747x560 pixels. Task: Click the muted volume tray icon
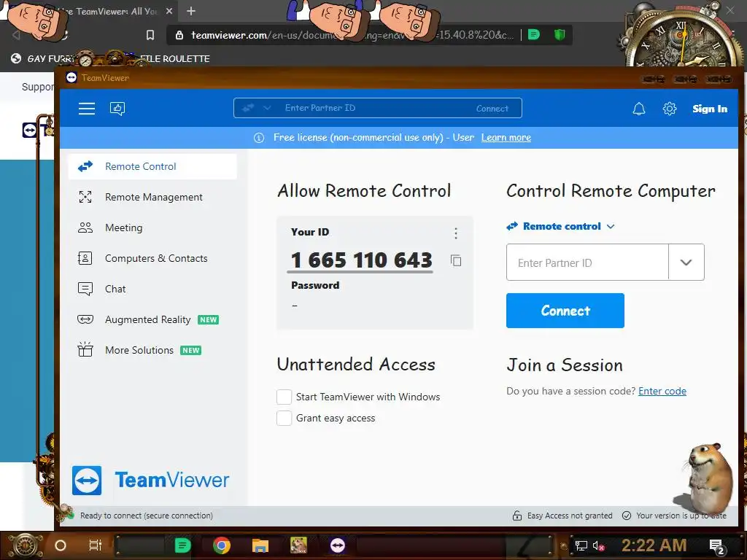598,545
